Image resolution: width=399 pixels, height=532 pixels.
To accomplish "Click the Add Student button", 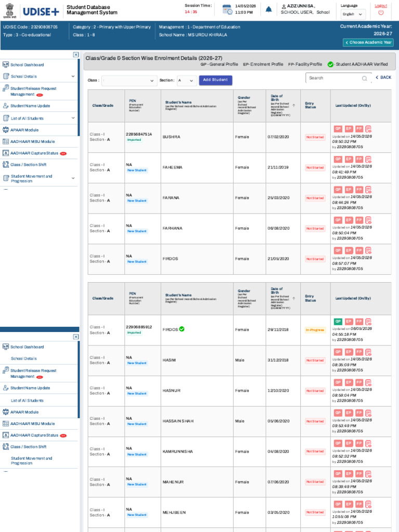I will pyautogui.click(x=216, y=80).
